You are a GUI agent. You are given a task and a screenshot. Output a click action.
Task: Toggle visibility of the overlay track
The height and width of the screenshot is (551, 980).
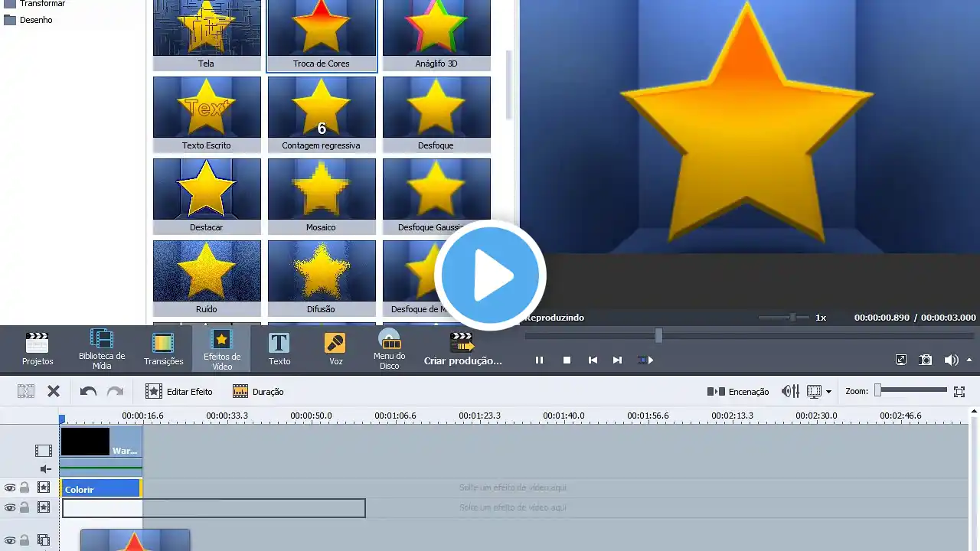coord(10,540)
